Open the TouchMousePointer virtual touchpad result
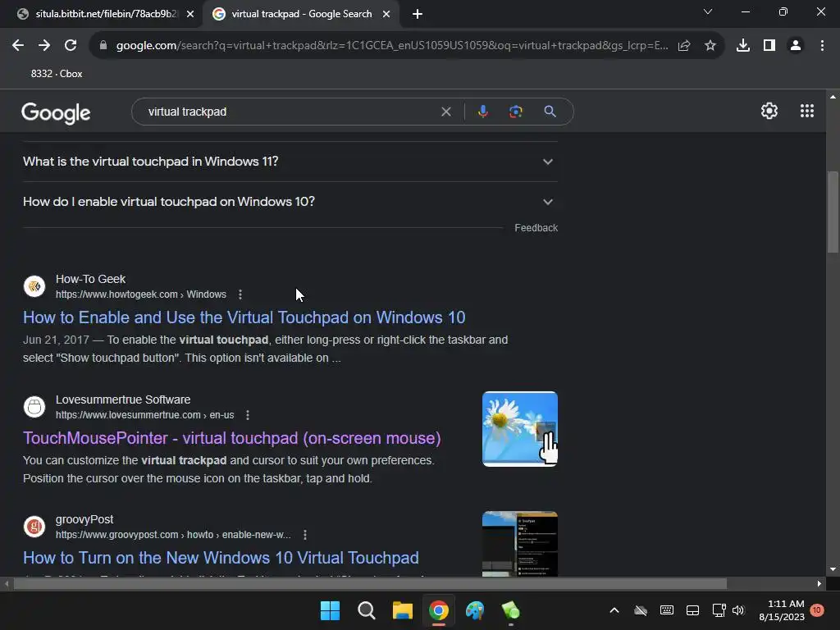The width and height of the screenshot is (840, 630). coord(232,438)
